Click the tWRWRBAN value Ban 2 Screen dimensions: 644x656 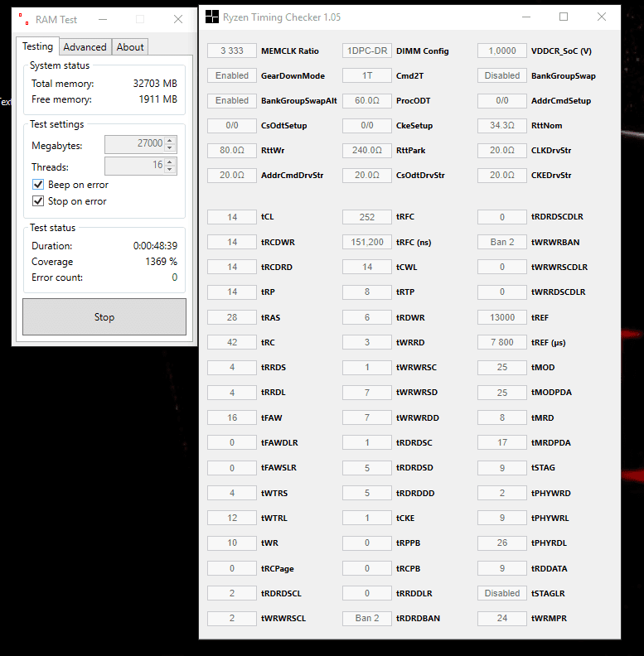(x=502, y=242)
